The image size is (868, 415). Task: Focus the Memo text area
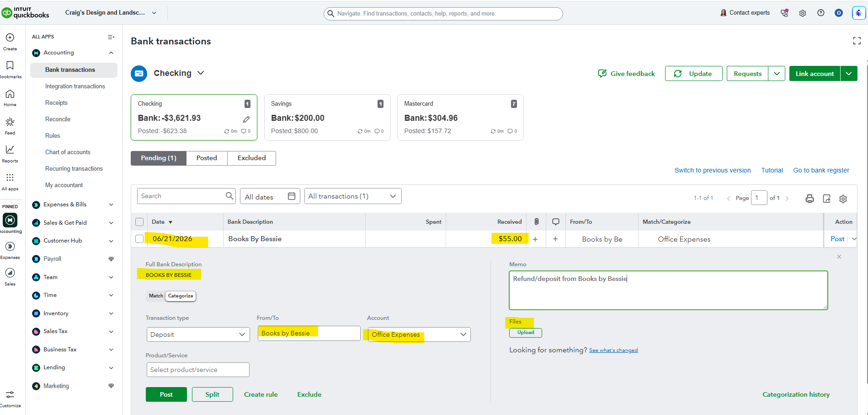[668, 291]
